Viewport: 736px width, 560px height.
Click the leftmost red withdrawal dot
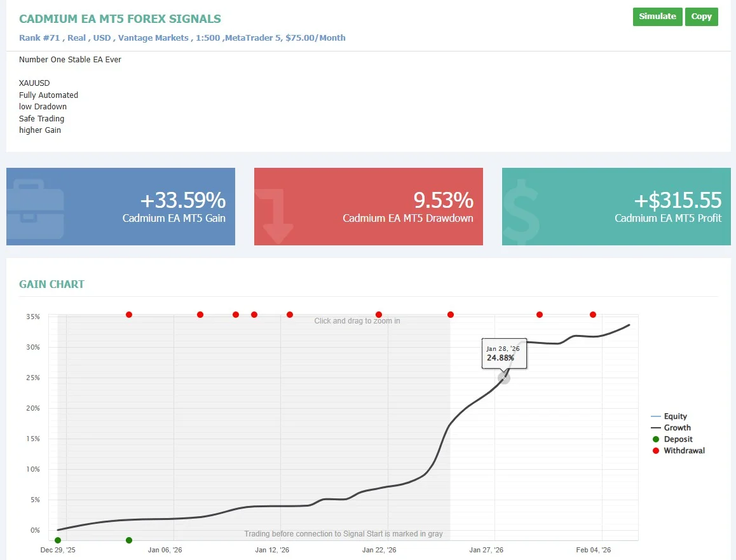(129, 315)
